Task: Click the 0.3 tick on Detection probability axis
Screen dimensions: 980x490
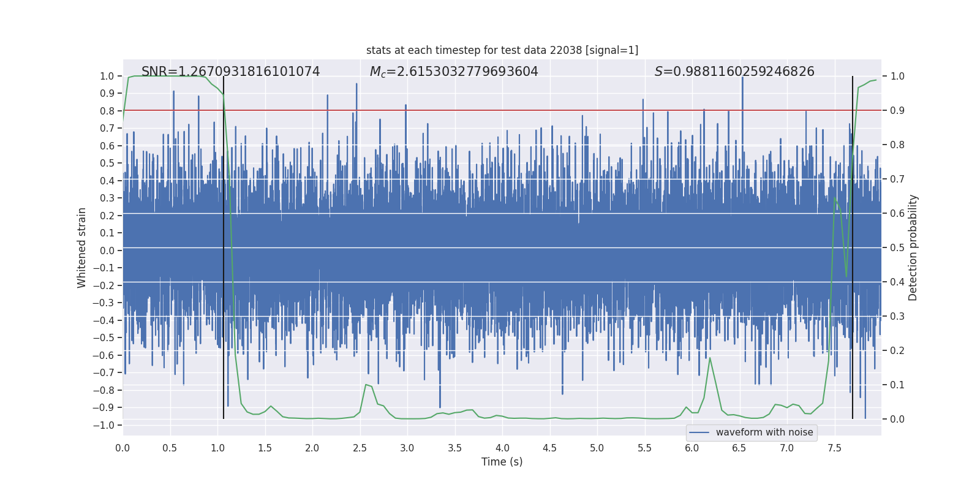Action: 897,317
